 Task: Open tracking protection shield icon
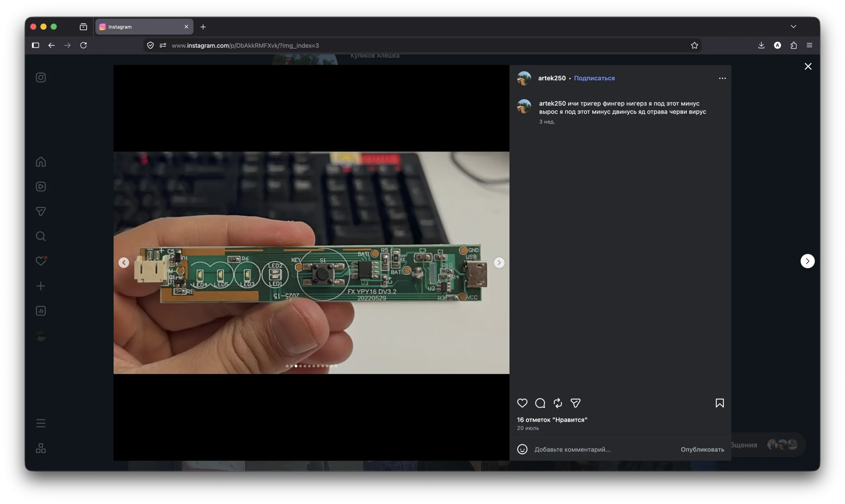[x=150, y=45]
